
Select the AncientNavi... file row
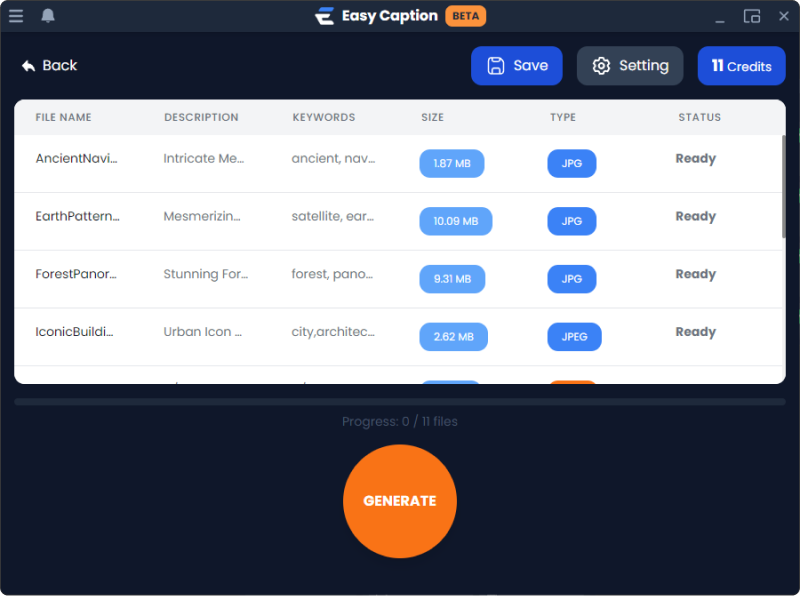click(398, 164)
